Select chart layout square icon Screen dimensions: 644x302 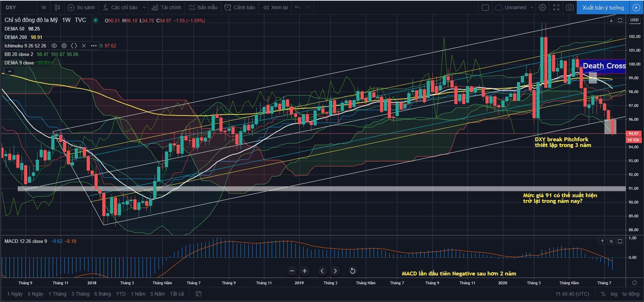(x=485, y=7)
